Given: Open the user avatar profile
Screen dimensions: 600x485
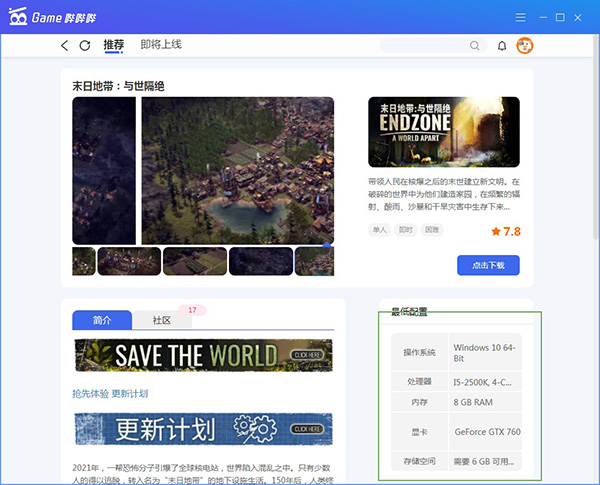Looking at the screenshot, I should pyautogui.click(x=524, y=46).
